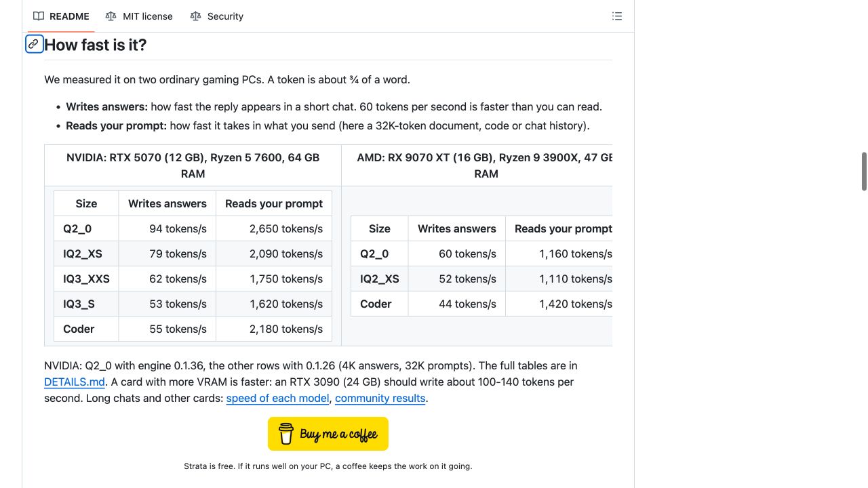Click the How fast is it? heading
Image resolution: width=868 pixels, height=488 pixels.
96,45
